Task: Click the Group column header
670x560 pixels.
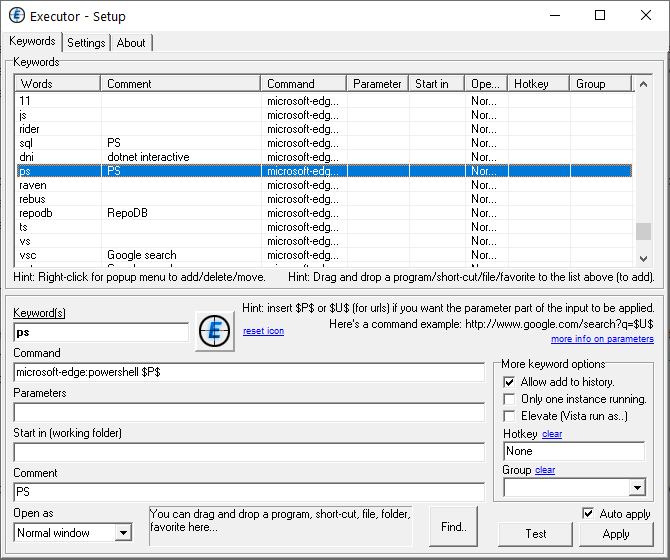Action: (x=600, y=84)
